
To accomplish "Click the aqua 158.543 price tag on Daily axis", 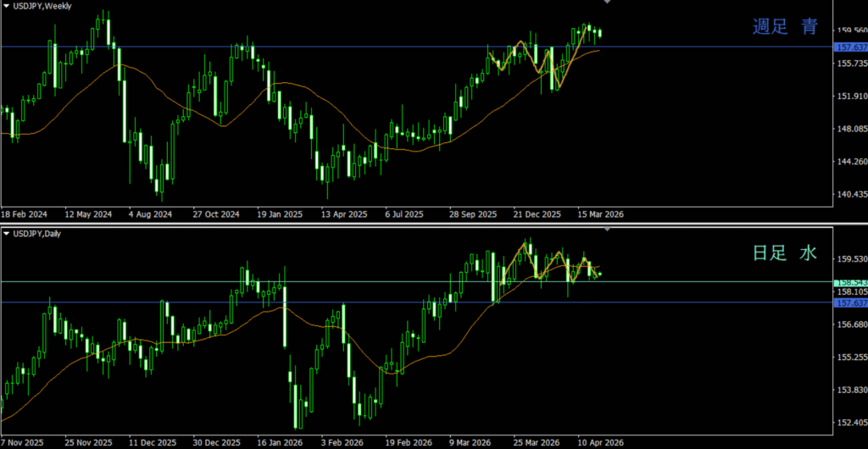I will point(850,282).
